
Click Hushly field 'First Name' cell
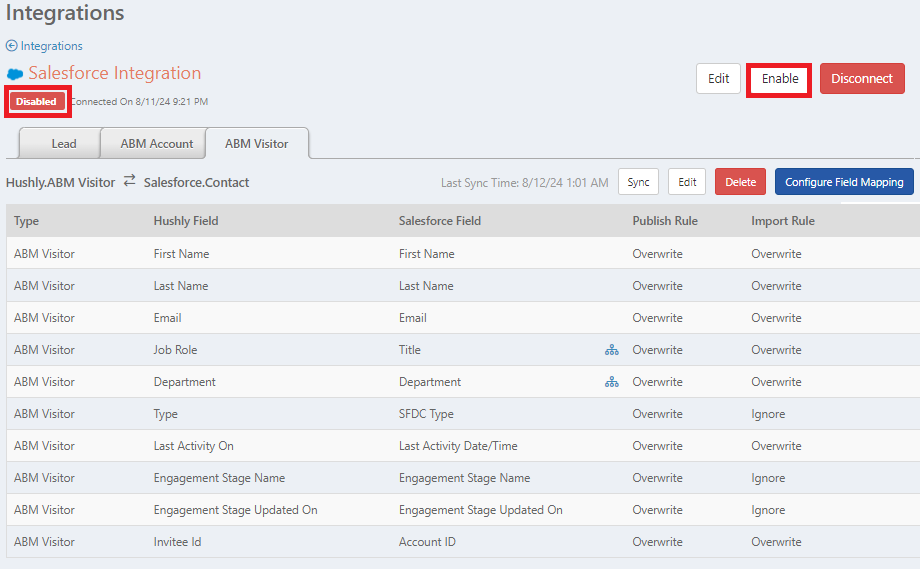tap(181, 254)
